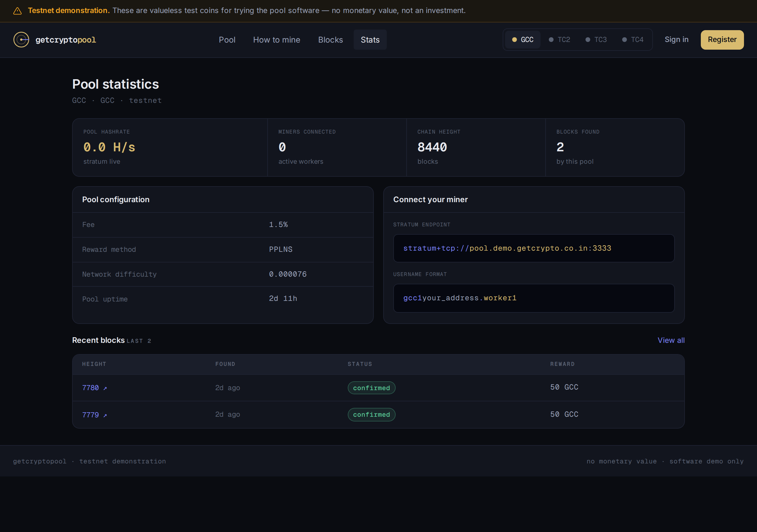Click the 50 GCC reward for block 7780
757x532 pixels.
(x=564, y=387)
